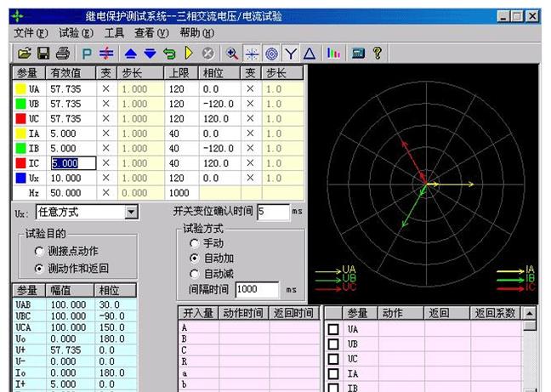Click the red IC color swatch
Viewport: 551px width, 392px height.
[20, 163]
